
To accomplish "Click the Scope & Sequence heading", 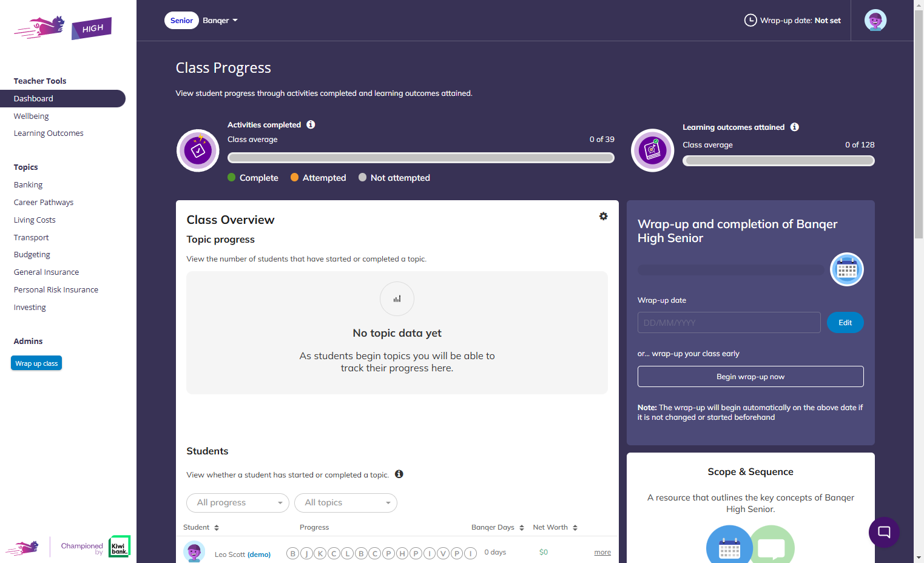I will point(750,471).
